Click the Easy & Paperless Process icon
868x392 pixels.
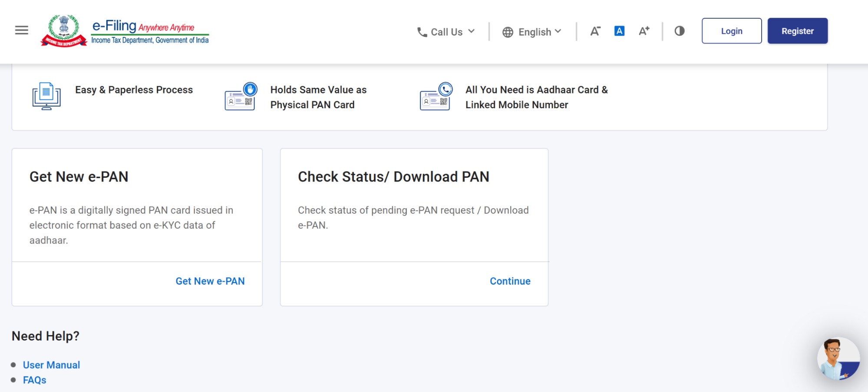46,96
